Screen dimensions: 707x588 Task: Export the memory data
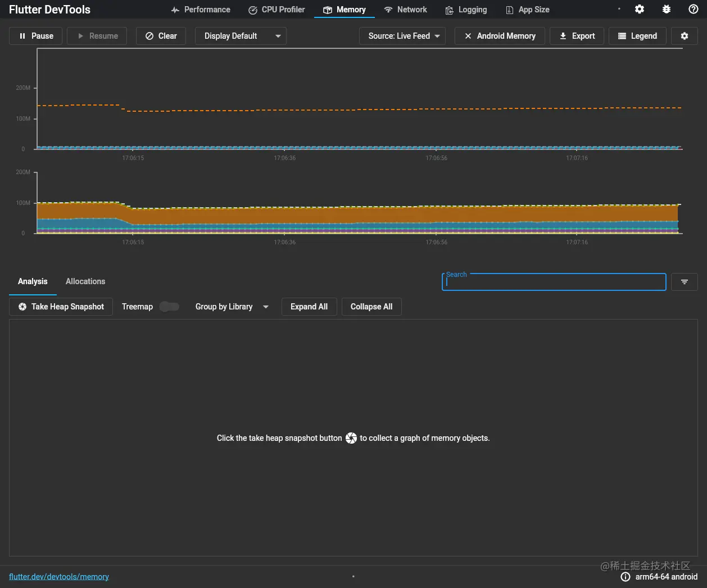click(577, 36)
